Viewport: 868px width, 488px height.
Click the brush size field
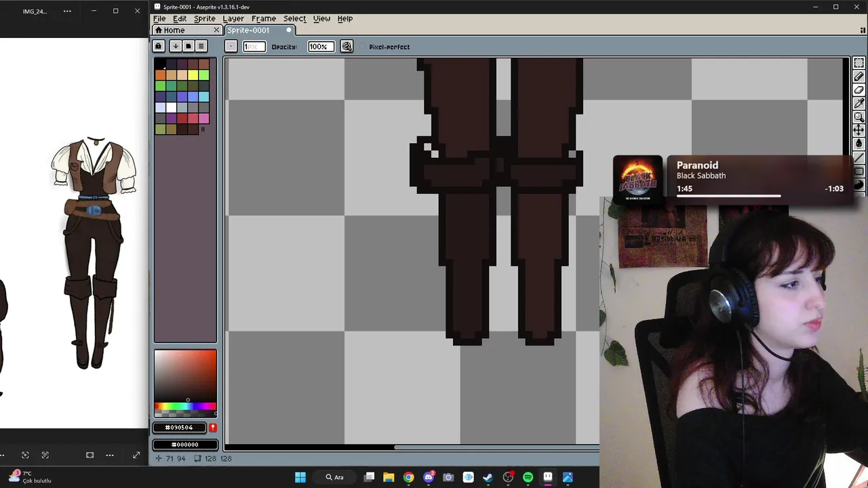point(254,46)
